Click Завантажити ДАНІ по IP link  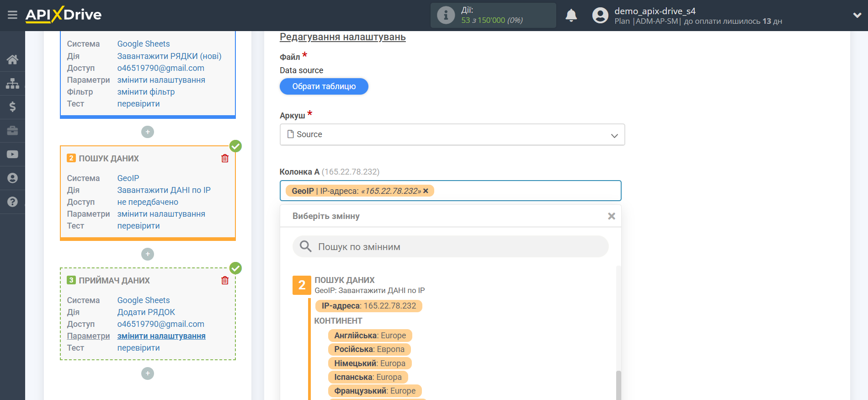click(164, 190)
